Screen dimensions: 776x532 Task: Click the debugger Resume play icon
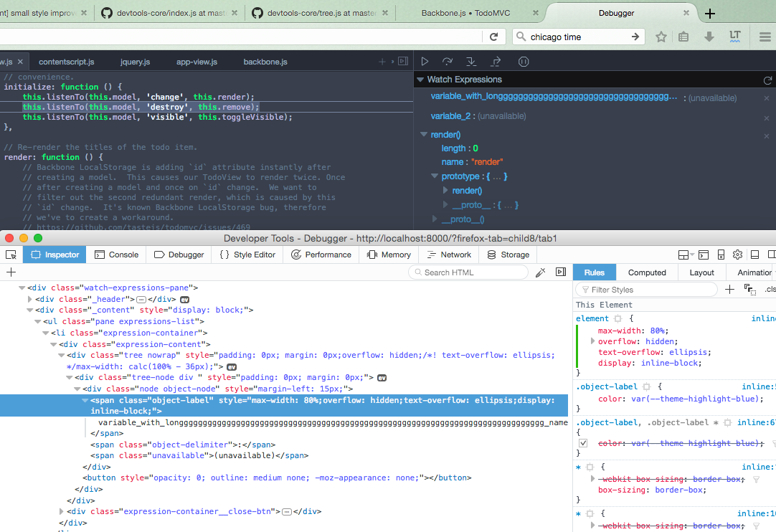coord(425,62)
